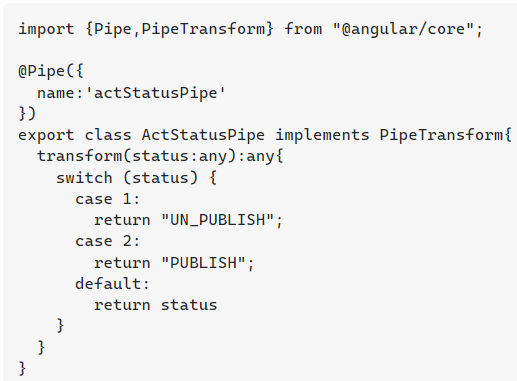Click the default: label
The width and height of the screenshot is (517, 381).
point(112,284)
